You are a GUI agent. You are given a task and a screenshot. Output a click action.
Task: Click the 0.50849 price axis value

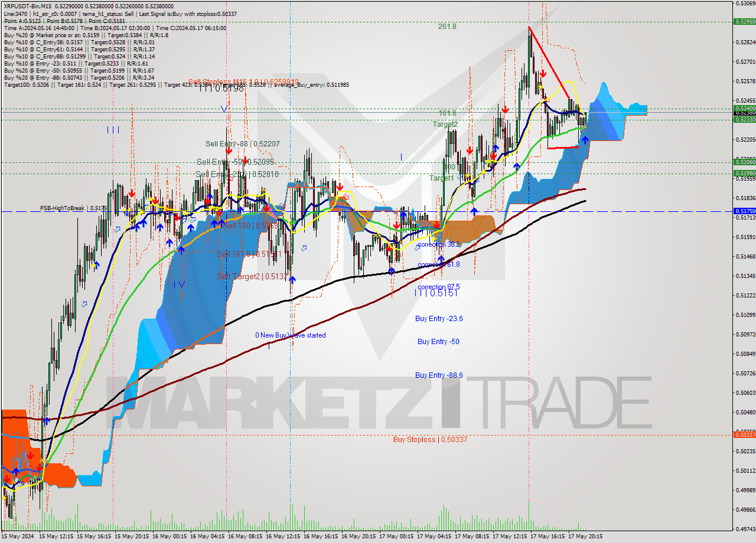point(745,354)
